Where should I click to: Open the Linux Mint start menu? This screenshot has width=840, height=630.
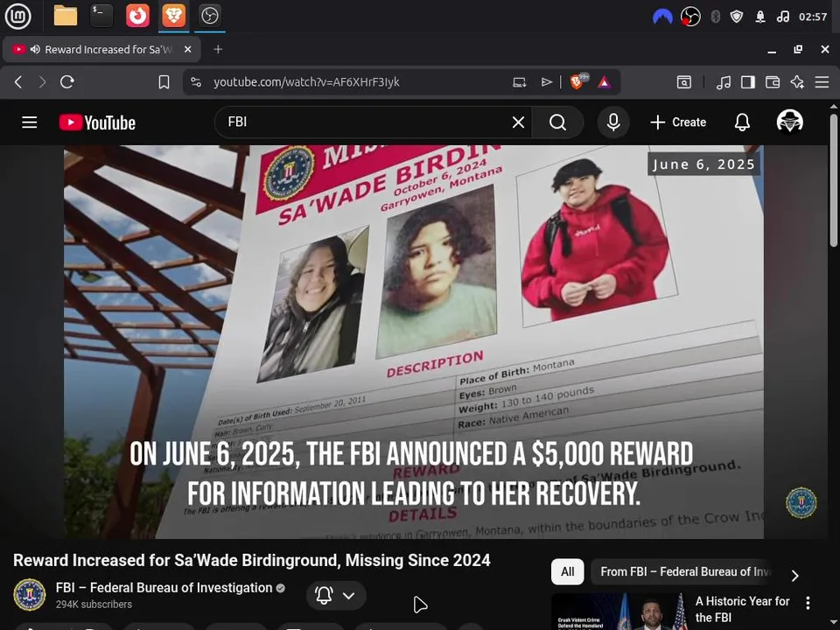click(x=17, y=16)
